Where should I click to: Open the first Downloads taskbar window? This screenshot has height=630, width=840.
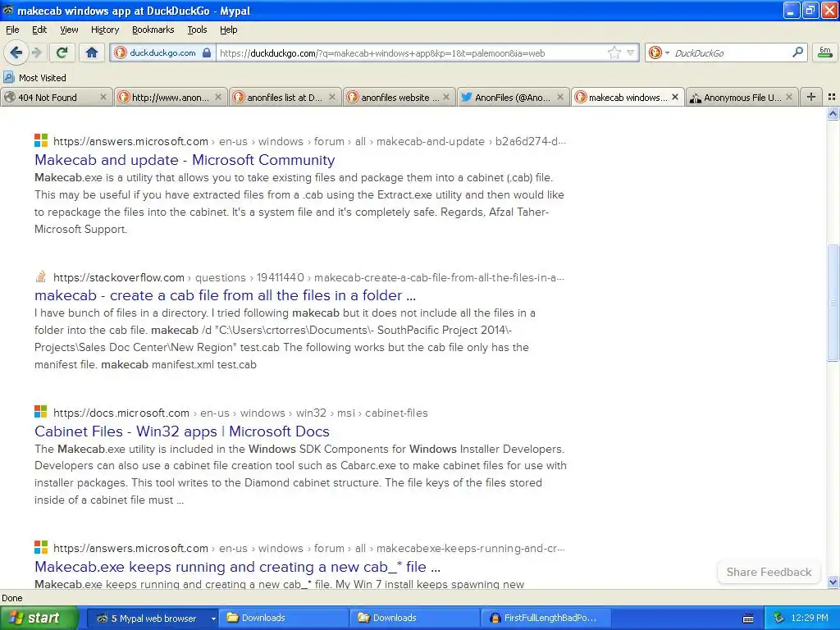pos(283,619)
